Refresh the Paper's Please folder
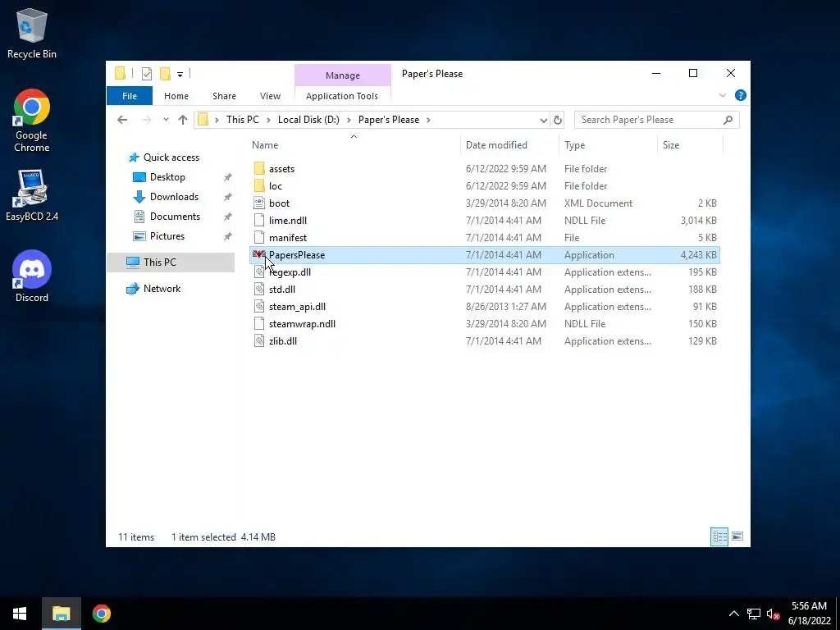840x630 pixels. (557, 120)
